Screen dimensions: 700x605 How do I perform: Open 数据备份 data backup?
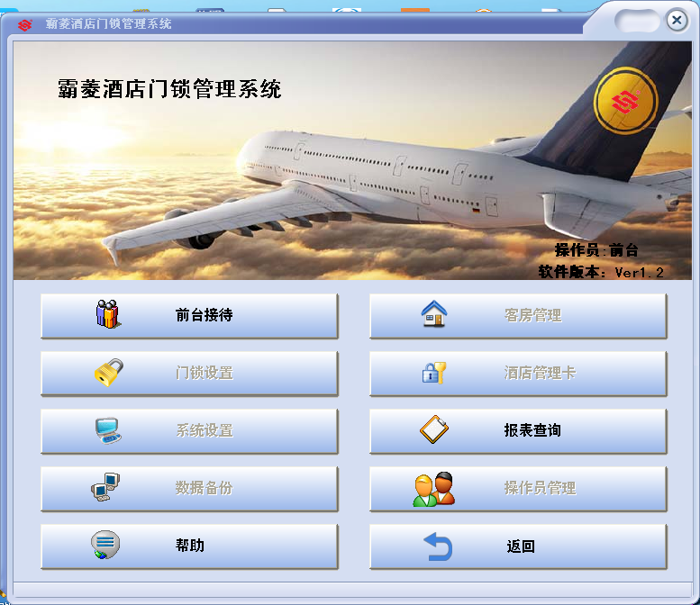coord(189,489)
